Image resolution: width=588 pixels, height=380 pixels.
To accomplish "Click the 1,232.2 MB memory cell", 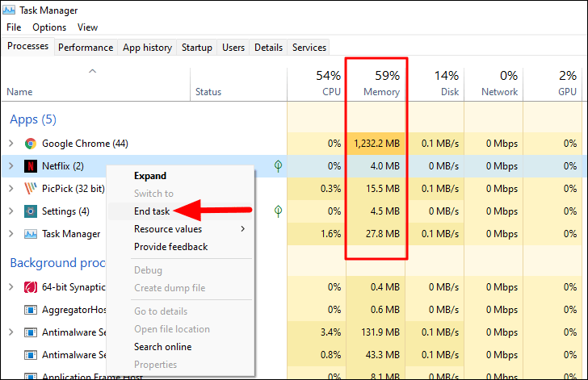I will tap(376, 144).
